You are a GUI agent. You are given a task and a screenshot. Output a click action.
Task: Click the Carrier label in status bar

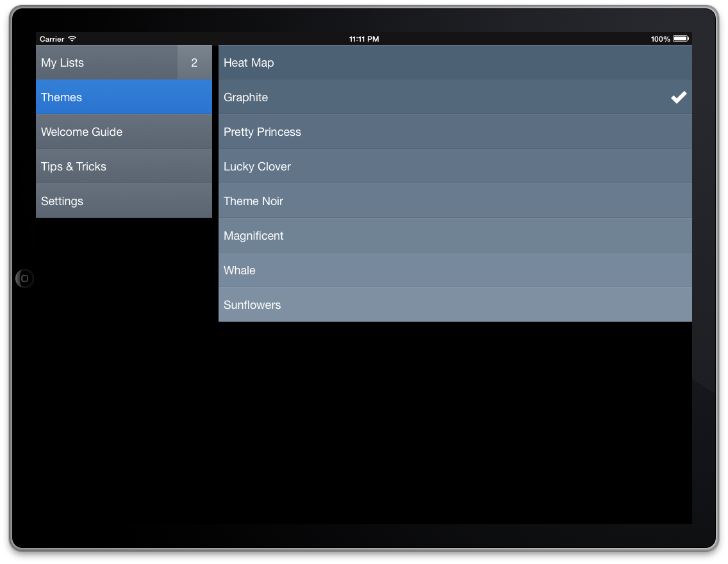pyautogui.click(x=52, y=39)
